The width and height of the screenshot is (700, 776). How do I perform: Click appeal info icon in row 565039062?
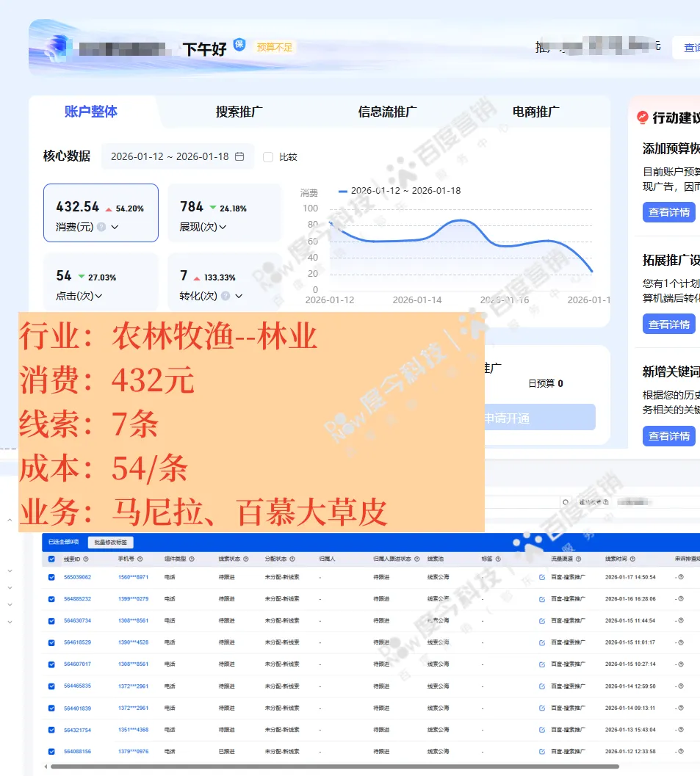pyautogui.click(x=681, y=577)
